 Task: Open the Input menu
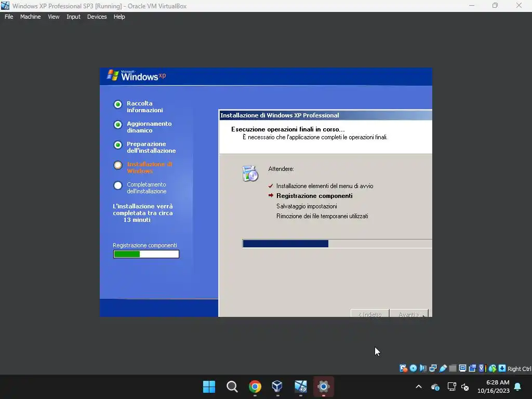point(73,17)
